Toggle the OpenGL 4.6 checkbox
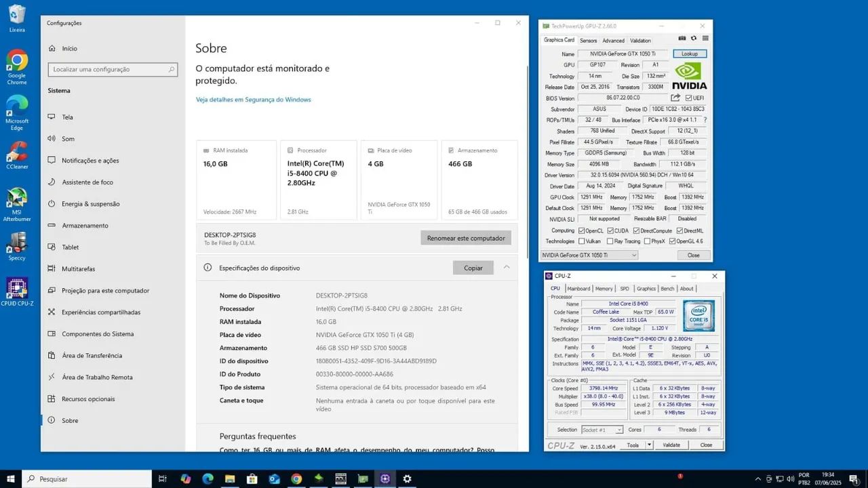The height and width of the screenshot is (488, 868). 673,241
